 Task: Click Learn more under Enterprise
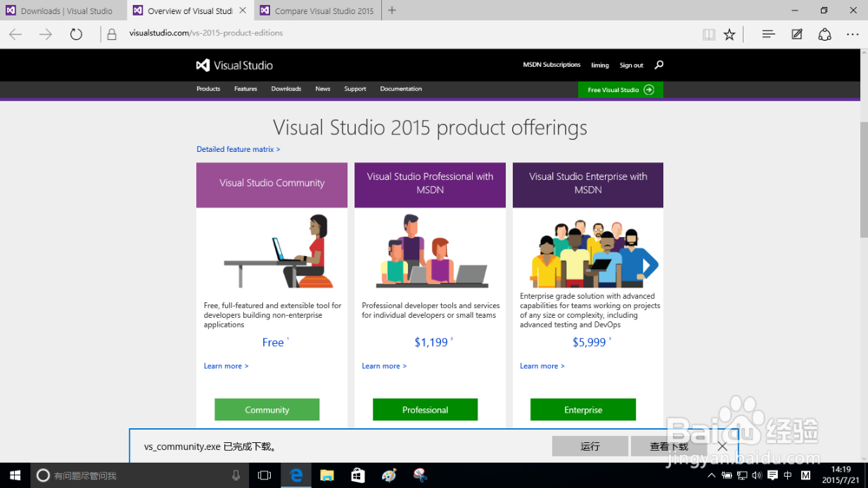click(542, 366)
